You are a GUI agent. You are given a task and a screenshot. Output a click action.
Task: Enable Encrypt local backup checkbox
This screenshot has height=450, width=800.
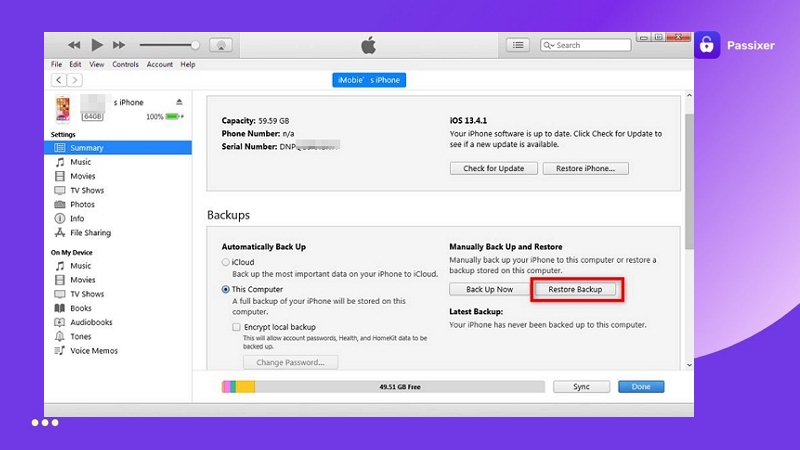236,326
